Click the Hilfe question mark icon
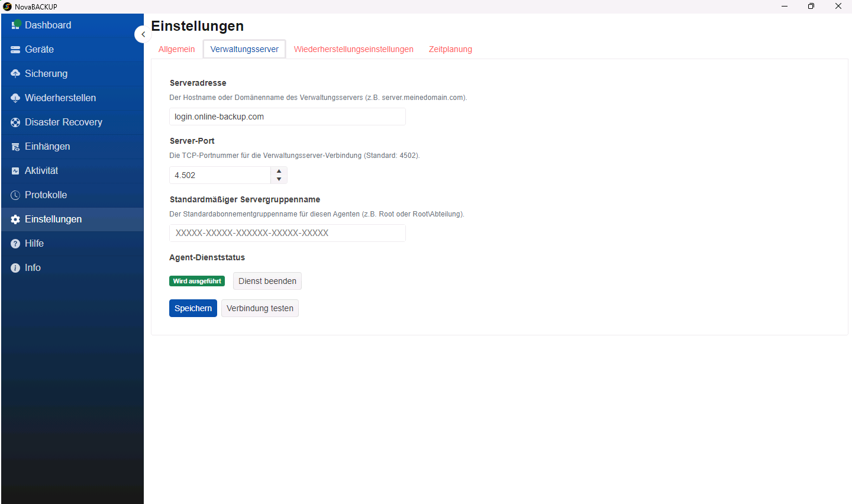The width and height of the screenshot is (852, 504). [15, 244]
